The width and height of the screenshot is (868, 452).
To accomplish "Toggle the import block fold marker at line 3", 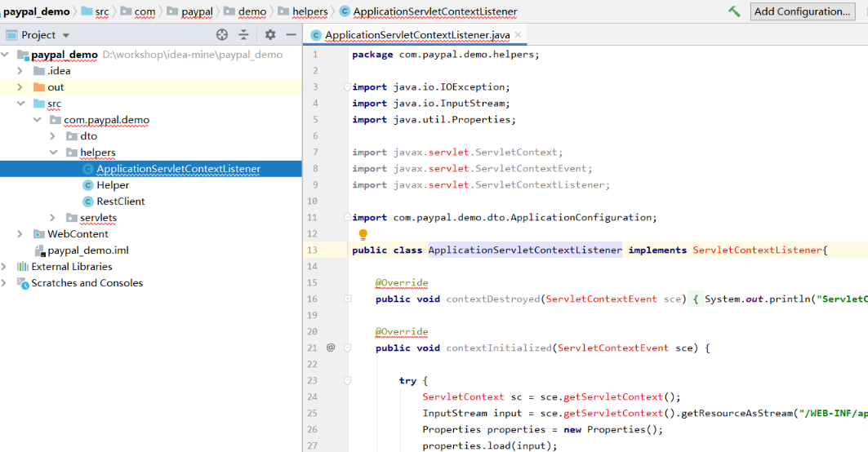I will [x=347, y=87].
